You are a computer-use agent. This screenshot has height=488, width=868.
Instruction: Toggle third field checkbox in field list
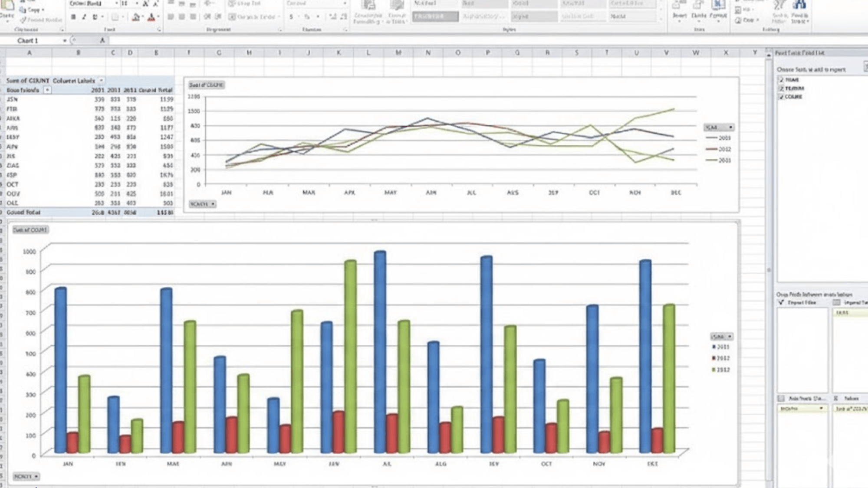[x=781, y=97]
